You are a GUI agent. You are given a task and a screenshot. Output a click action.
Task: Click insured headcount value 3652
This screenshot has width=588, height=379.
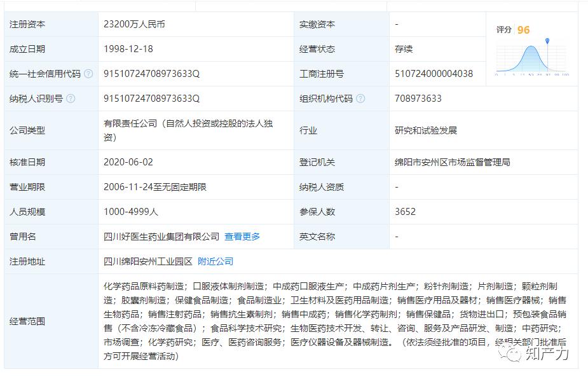click(x=405, y=212)
